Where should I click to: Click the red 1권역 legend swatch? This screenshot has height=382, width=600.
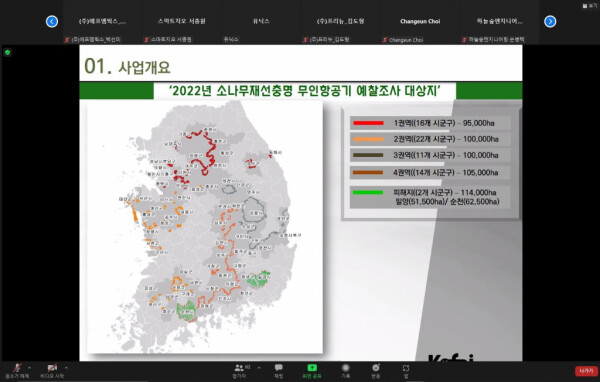(x=368, y=123)
